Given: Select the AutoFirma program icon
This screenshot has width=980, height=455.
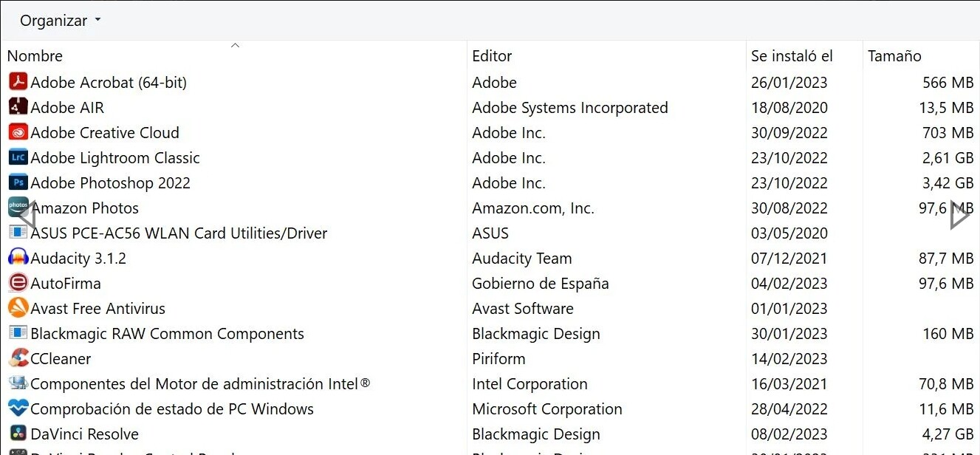Looking at the screenshot, I should (18, 283).
